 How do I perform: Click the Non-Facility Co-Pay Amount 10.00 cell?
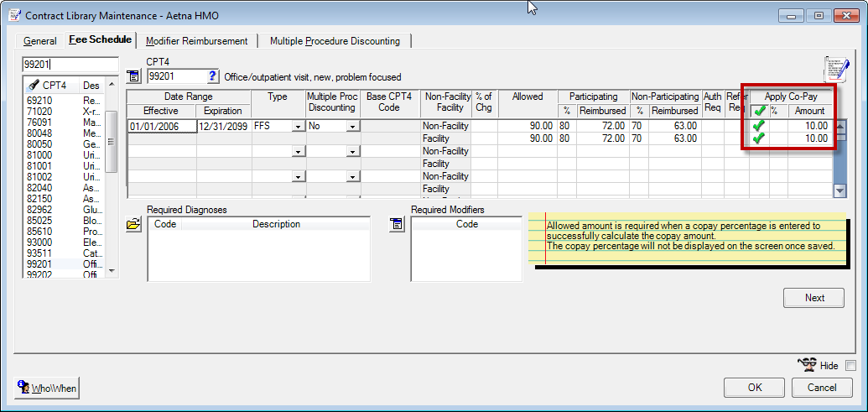(810, 126)
